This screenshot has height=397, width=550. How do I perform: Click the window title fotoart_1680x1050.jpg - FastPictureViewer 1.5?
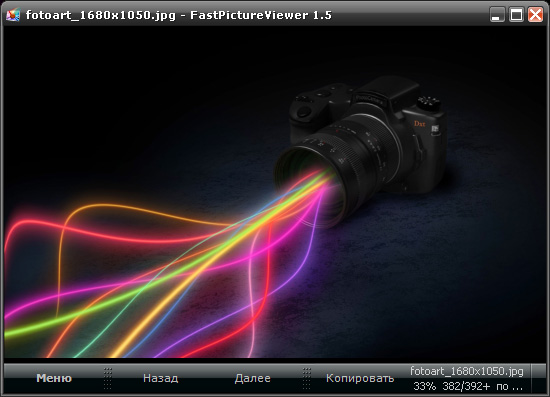[179, 15]
